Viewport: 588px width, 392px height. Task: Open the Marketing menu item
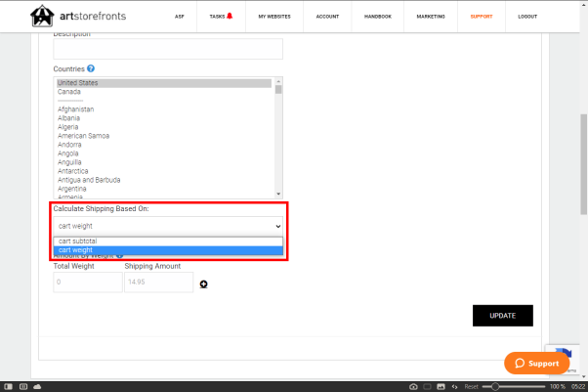429,17
